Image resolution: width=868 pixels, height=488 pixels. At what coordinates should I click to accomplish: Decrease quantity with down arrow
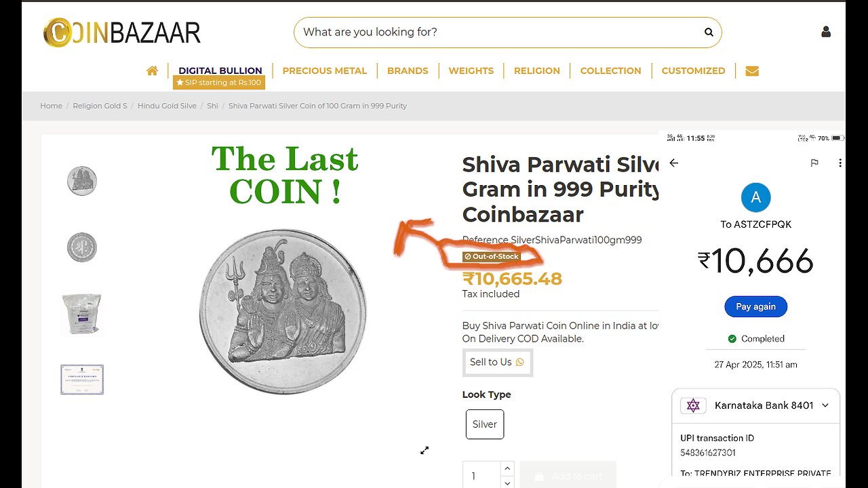[507, 482]
